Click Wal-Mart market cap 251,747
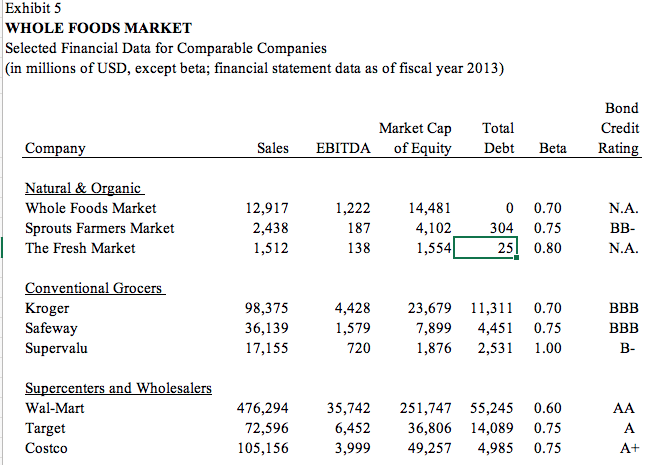This screenshot has width=661, height=465. 425,408
